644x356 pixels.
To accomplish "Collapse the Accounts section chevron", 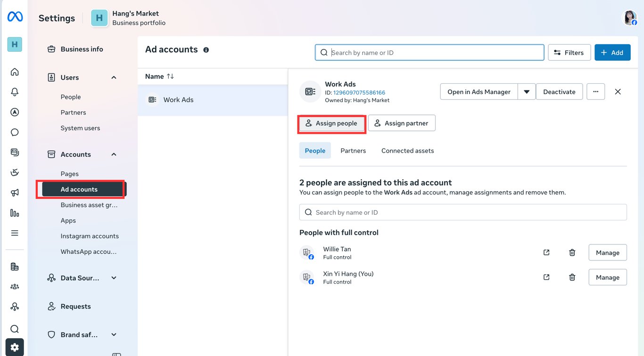I will tap(114, 154).
